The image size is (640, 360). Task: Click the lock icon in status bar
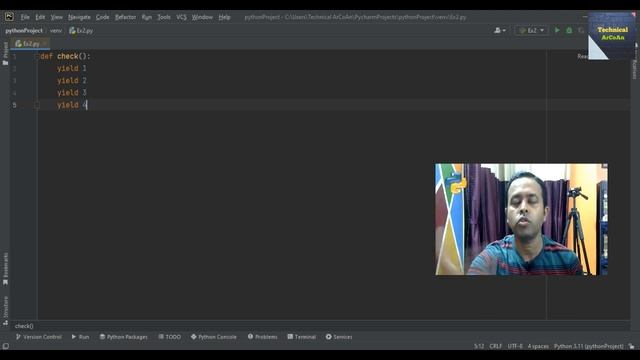(631, 346)
